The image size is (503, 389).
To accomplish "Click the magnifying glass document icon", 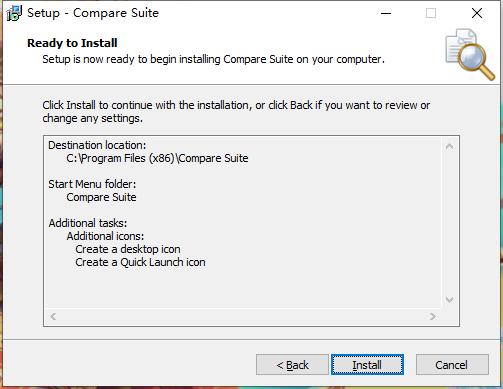I will pyautogui.click(x=470, y=54).
